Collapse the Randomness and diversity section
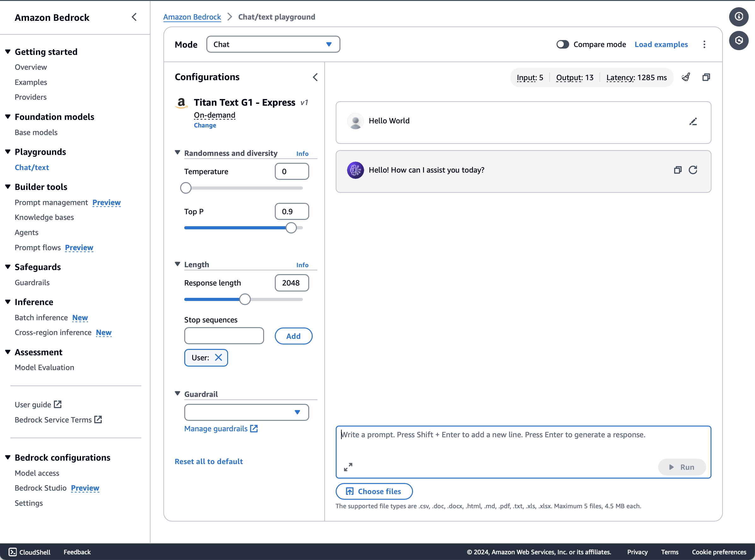The height and width of the screenshot is (560, 755). coord(177,153)
